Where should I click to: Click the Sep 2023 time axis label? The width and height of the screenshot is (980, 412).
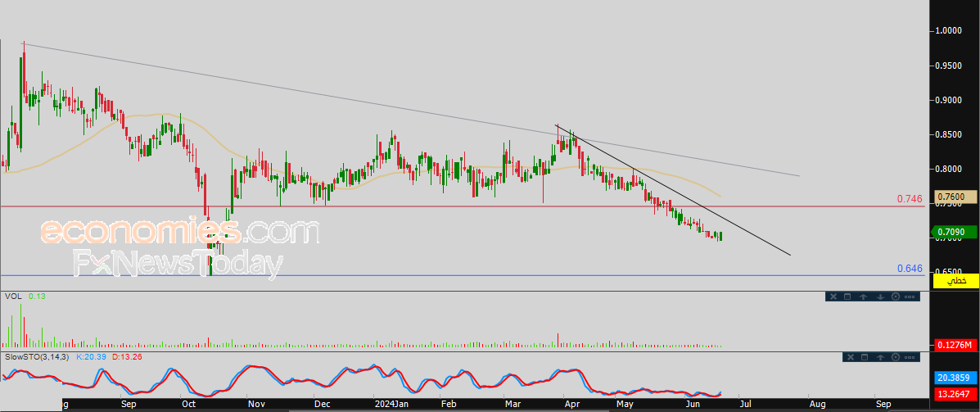coord(128,404)
